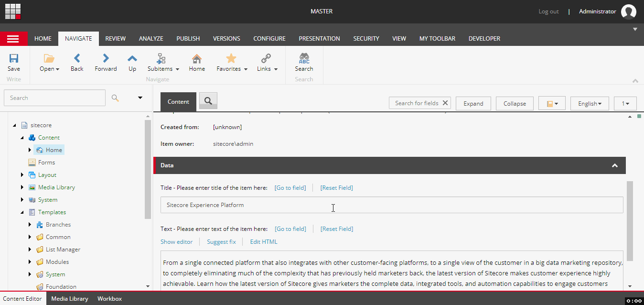
Task: Collapse the ribbon with the chevron icon
Action: (x=635, y=81)
